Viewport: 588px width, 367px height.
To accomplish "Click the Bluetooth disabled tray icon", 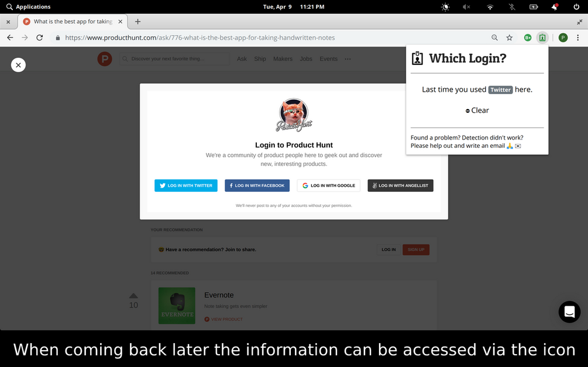I will [511, 7].
